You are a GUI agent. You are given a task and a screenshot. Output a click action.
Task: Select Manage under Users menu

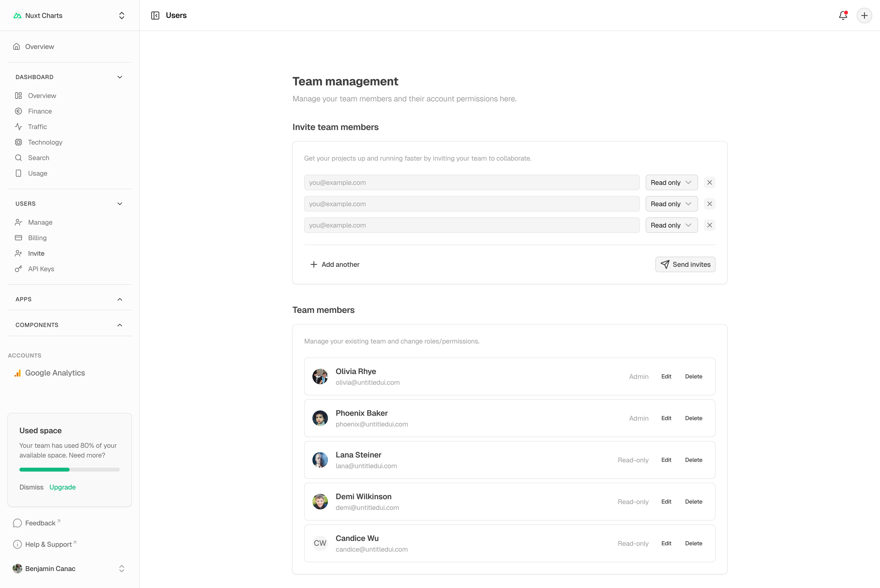pyautogui.click(x=40, y=222)
